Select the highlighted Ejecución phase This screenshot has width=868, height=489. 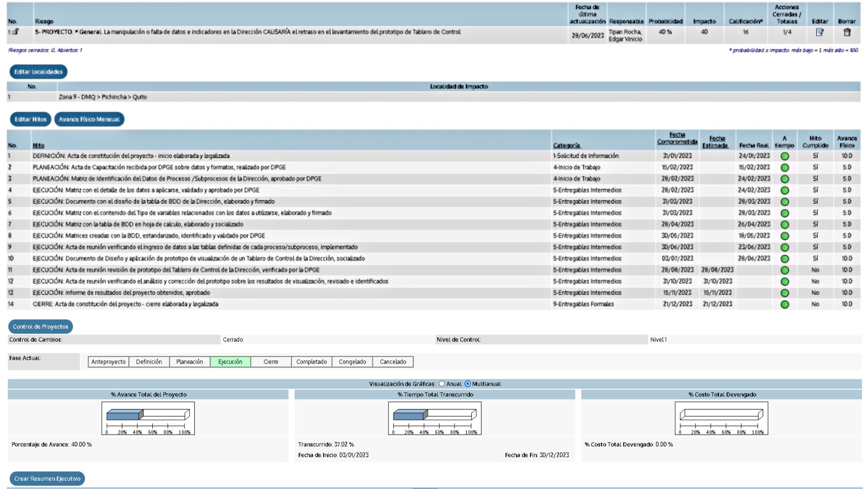230,362
